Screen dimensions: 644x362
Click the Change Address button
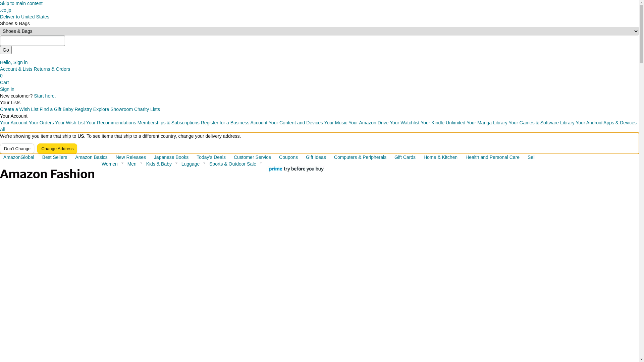pyautogui.click(x=57, y=148)
